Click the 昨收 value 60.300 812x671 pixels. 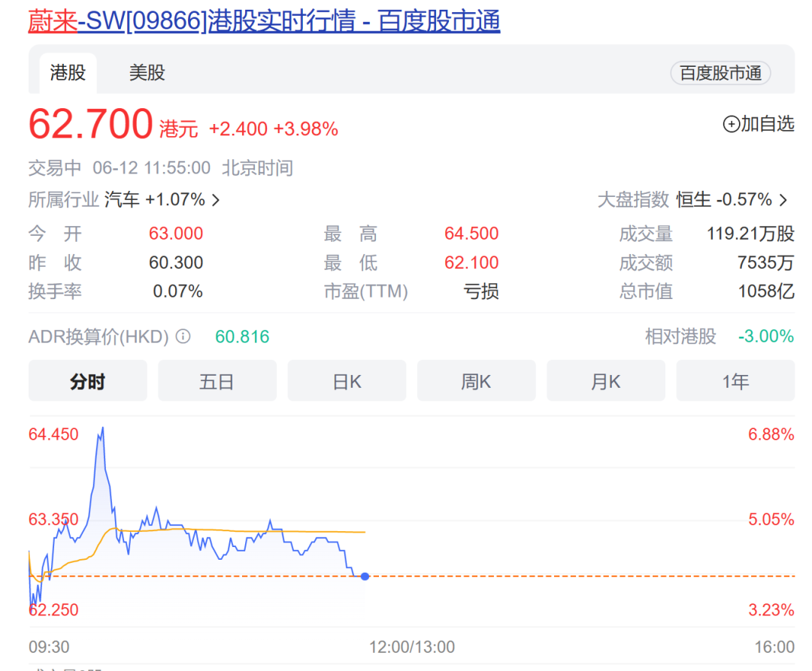point(176,263)
